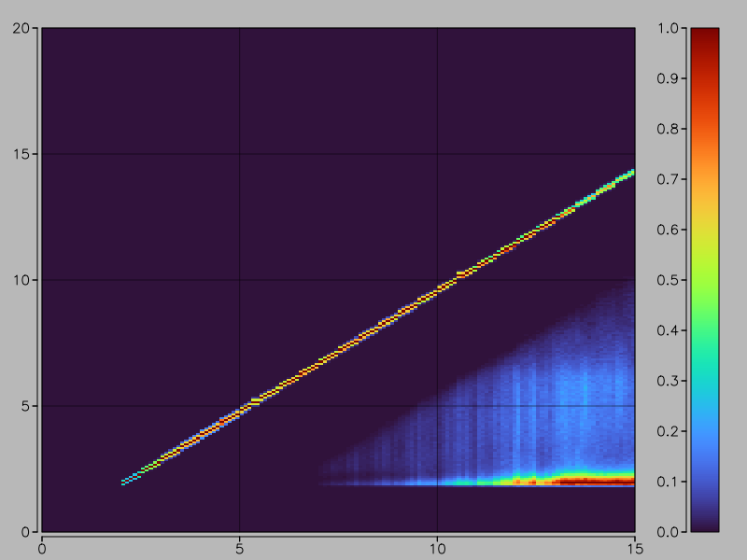The width and height of the screenshot is (747, 560).
Task: Click the diagonal line's upper-right end at the plot edge
Action: coord(631,172)
